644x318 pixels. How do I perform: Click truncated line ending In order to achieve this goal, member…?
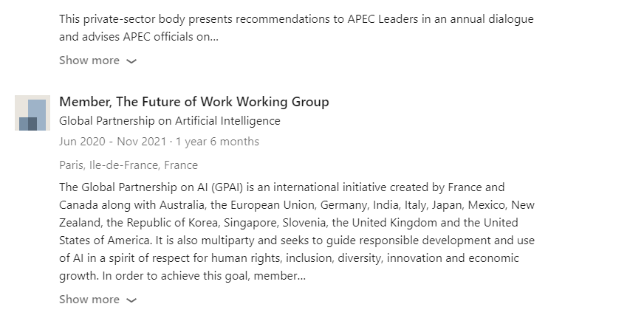(x=182, y=276)
